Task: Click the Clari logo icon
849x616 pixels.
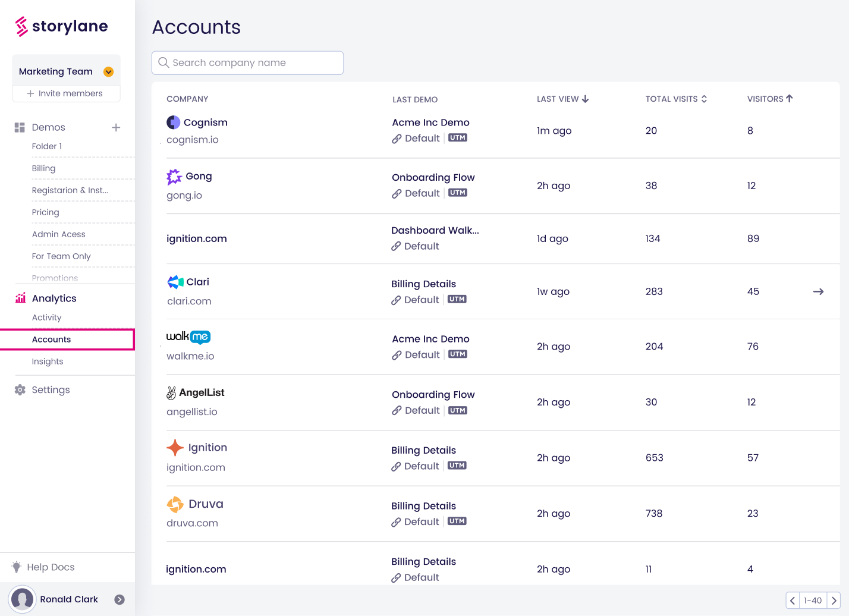Action: pyautogui.click(x=175, y=282)
